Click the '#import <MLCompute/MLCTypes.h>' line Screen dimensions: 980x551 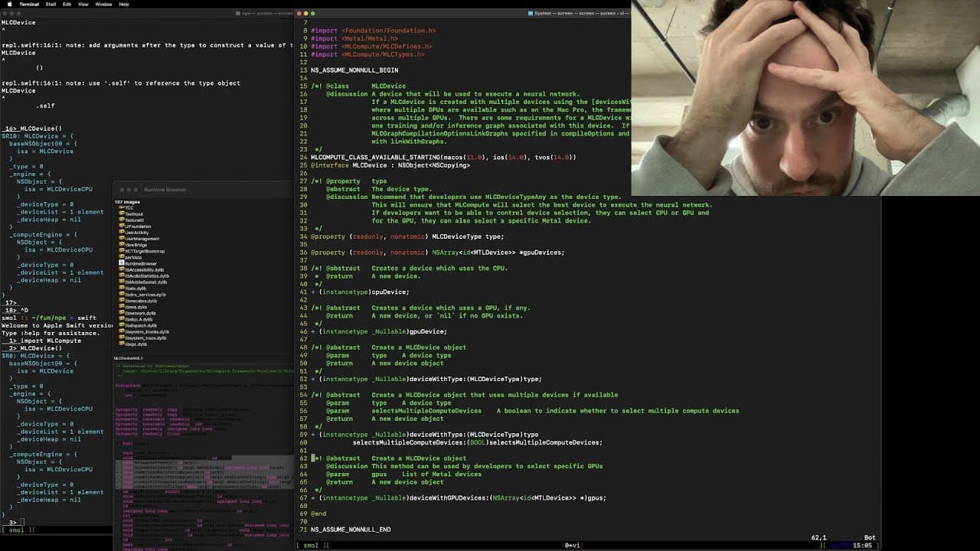pyautogui.click(x=367, y=54)
